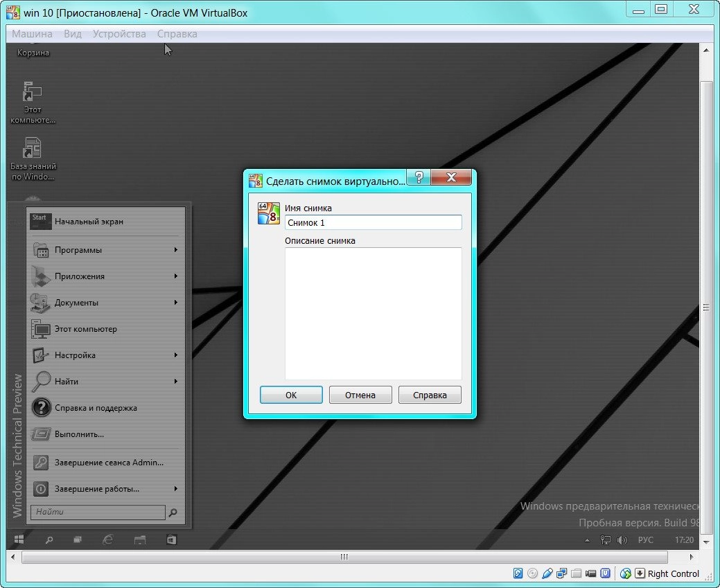Screen dimensions: 720x588
Task: Click the scroll right arrow of horizontal scrollbar
Action: (x=692, y=557)
